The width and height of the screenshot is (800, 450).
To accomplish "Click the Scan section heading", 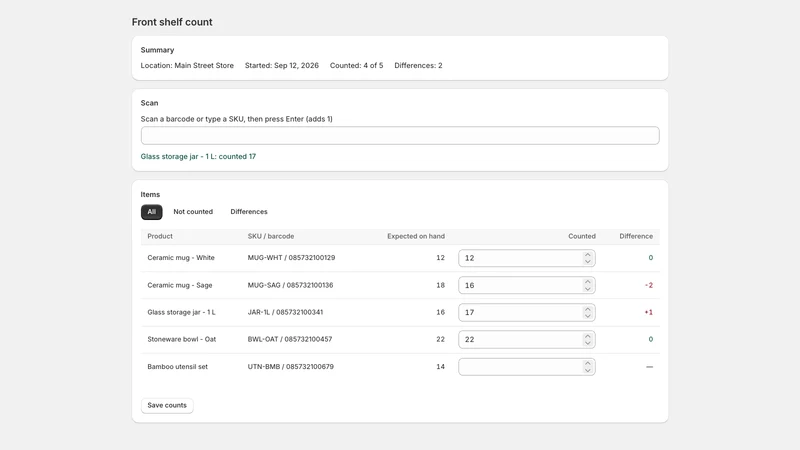I will (x=149, y=103).
